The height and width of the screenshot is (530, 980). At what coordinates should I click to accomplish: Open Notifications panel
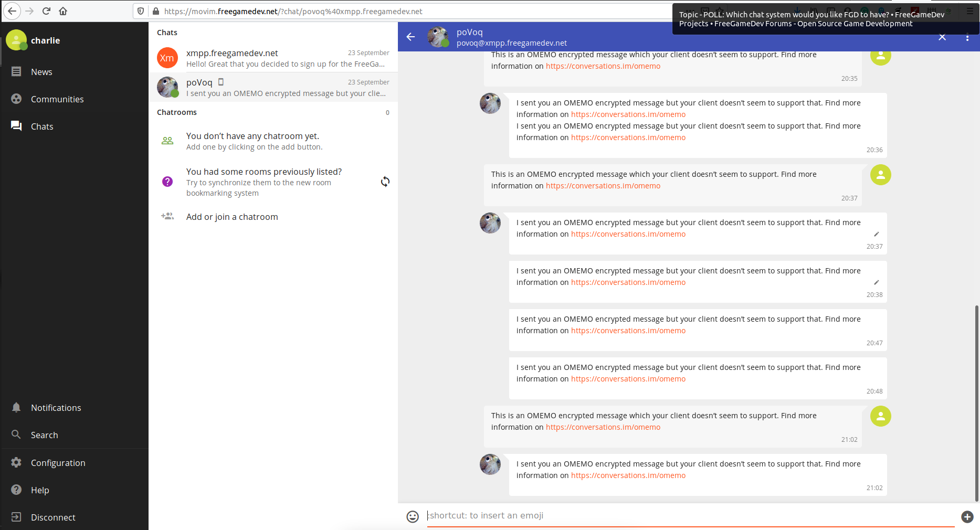[56, 408]
